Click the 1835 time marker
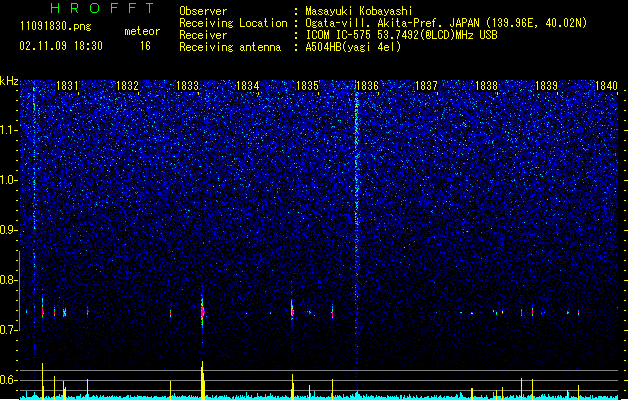 click(307, 86)
